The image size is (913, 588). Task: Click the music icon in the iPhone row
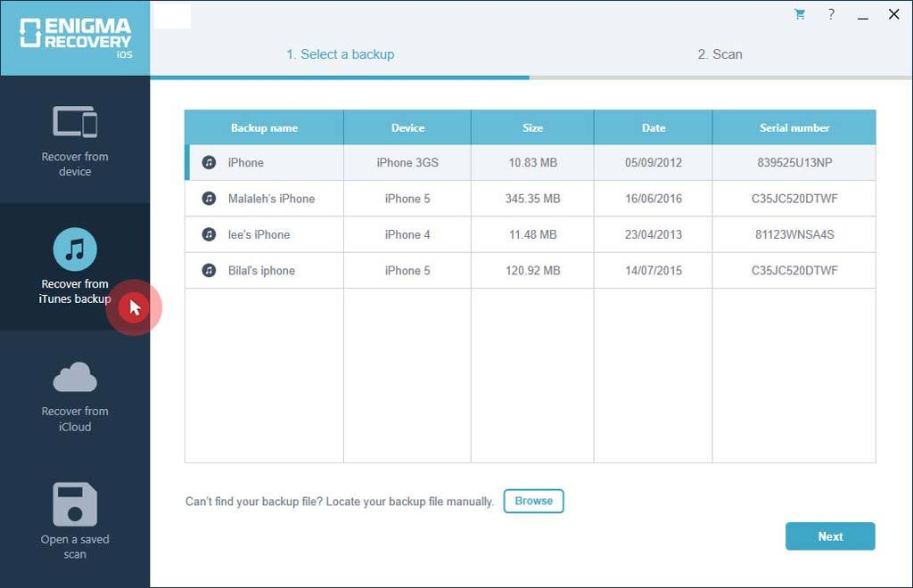pos(209,162)
